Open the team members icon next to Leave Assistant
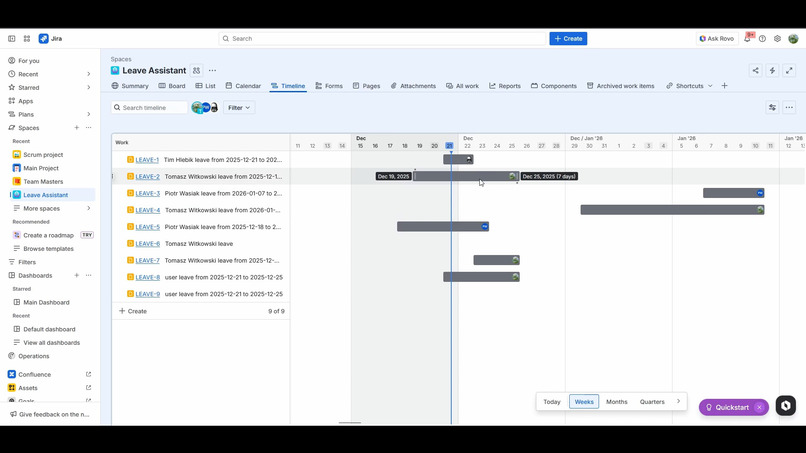The height and width of the screenshot is (453, 806). (196, 70)
